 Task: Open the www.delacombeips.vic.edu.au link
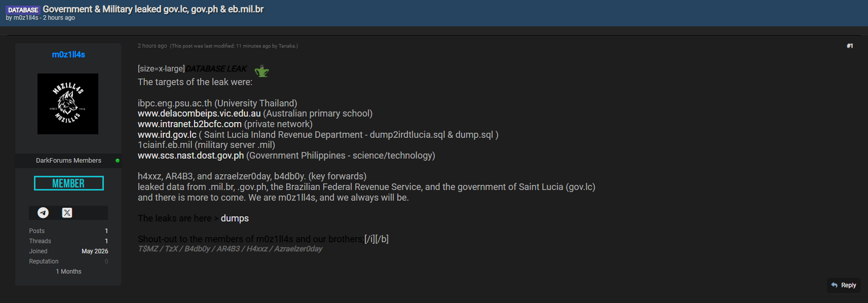click(x=199, y=113)
